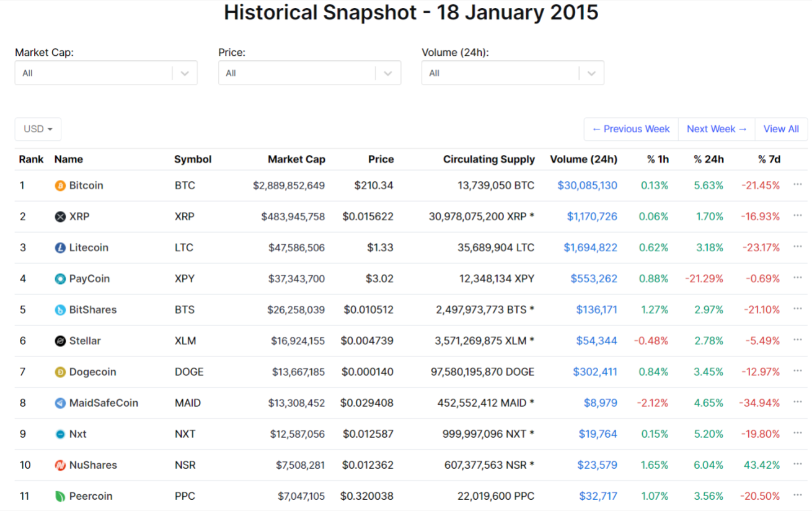Open the three-dot menu for PayCoin row
The image size is (812, 511).
pyautogui.click(x=798, y=277)
